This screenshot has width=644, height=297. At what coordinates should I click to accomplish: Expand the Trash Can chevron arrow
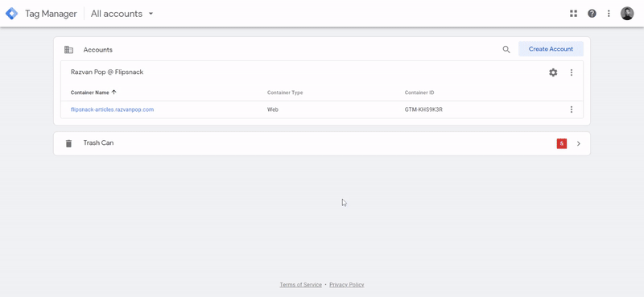[579, 143]
